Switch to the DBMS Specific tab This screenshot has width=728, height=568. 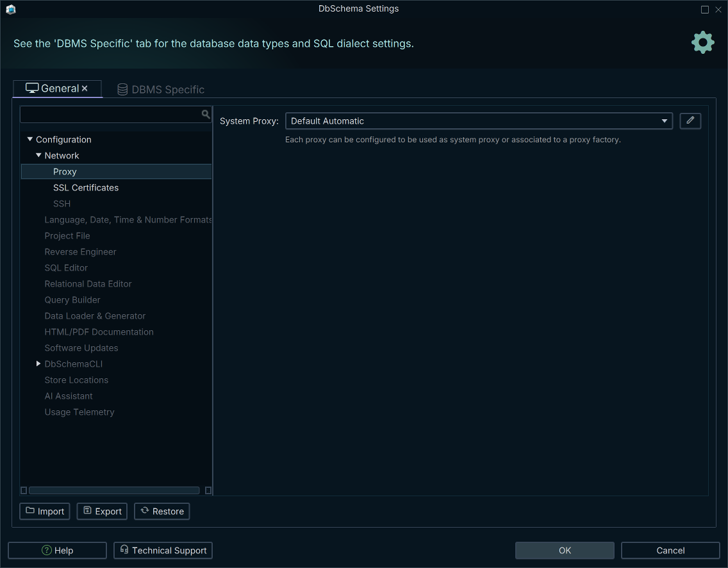(x=161, y=89)
